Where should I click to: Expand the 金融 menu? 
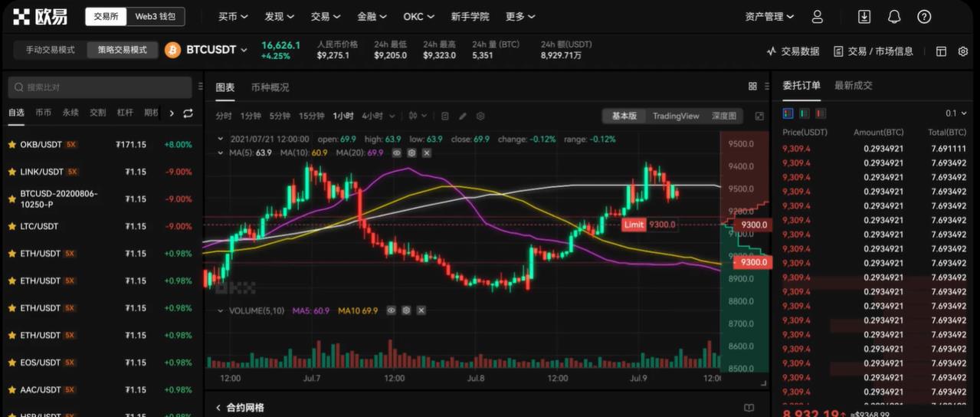click(372, 16)
